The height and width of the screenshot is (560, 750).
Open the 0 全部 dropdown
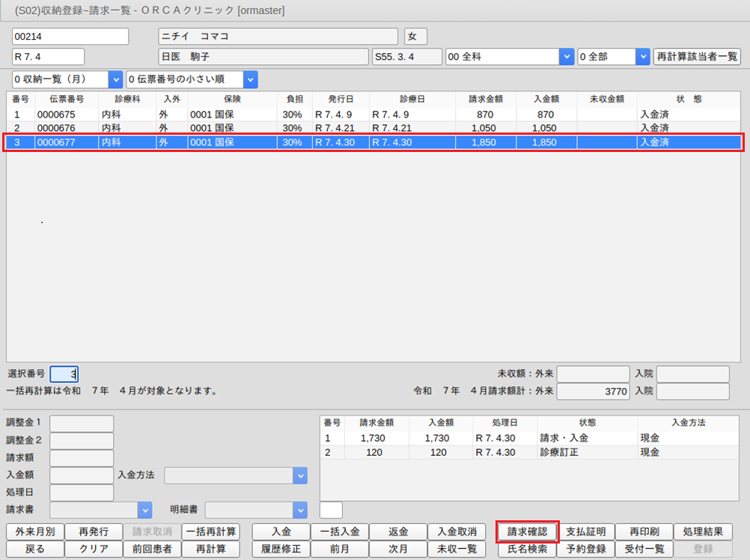point(642,57)
